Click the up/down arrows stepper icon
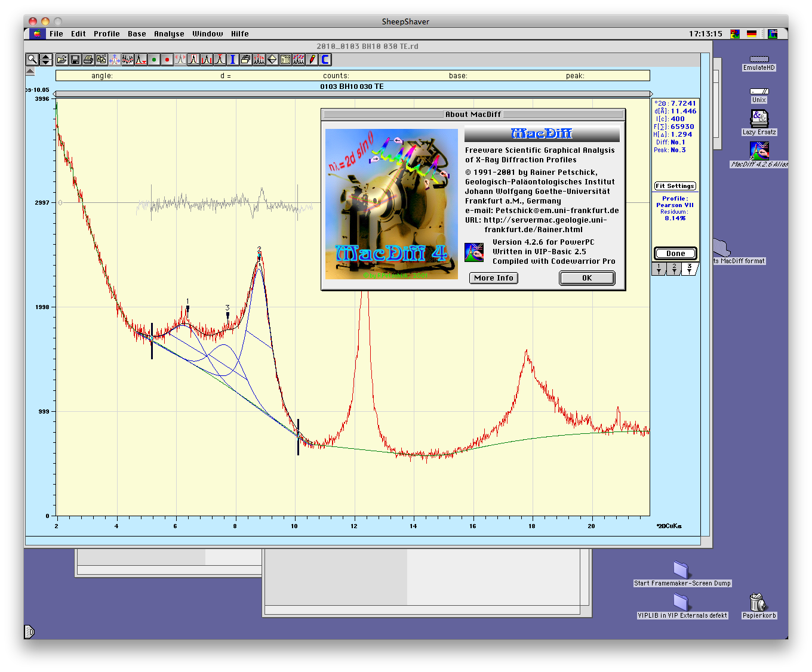 tap(45, 60)
